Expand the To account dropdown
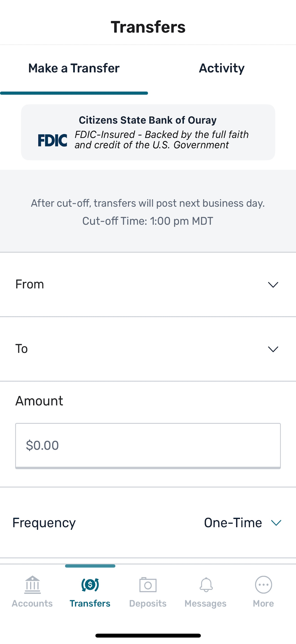Image resolution: width=296 pixels, height=644 pixels. pos(148,349)
